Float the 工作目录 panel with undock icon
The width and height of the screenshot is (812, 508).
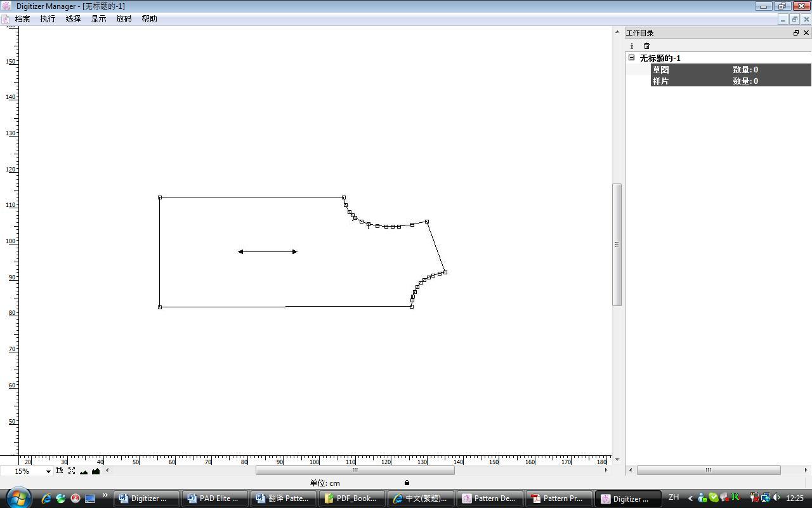pos(796,33)
